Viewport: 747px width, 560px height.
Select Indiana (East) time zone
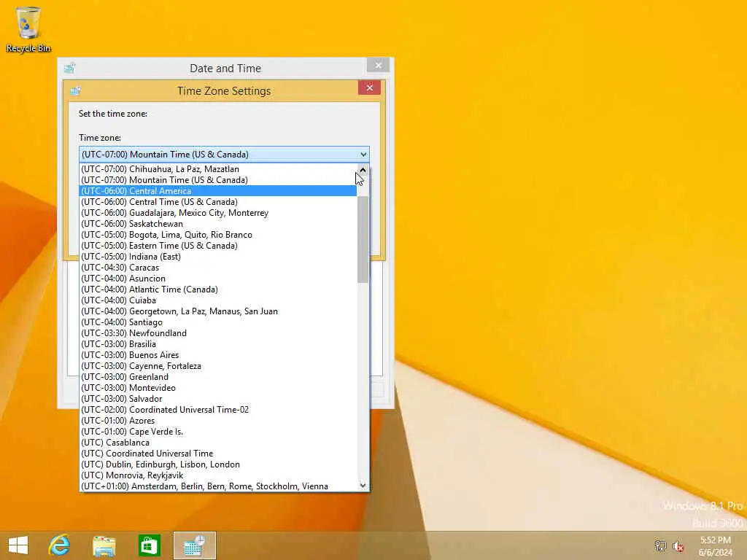[x=218, y=257]
